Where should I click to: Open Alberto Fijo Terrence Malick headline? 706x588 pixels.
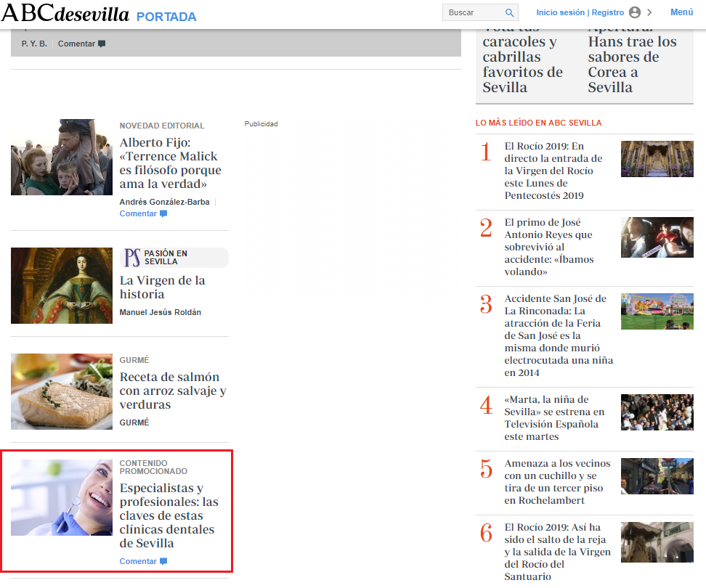170,163
